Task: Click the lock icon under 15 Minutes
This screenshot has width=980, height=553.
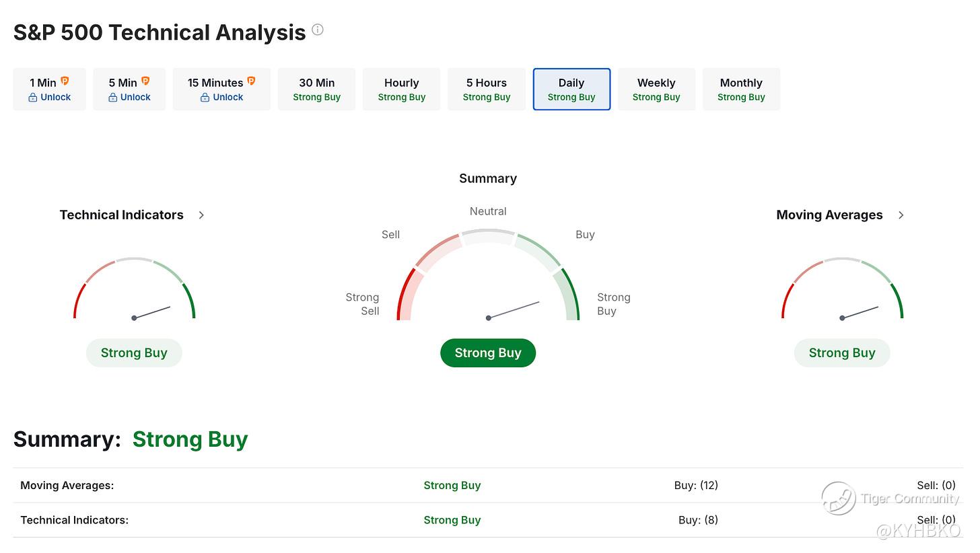Action: point(205,98)
